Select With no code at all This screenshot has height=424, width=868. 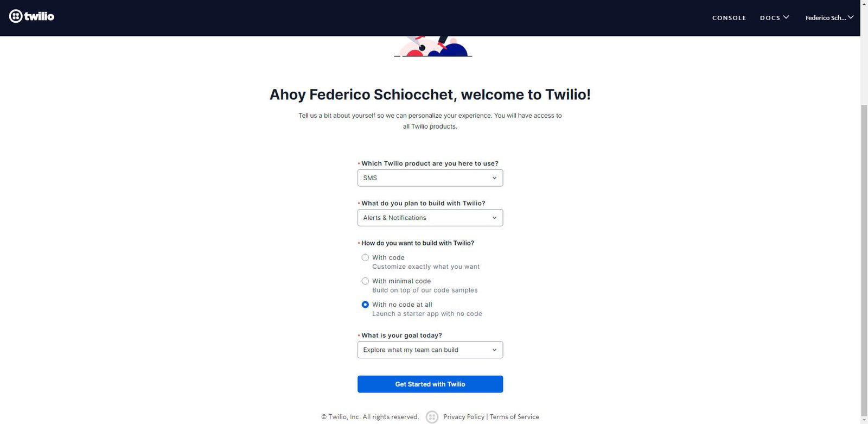[365, 305]
